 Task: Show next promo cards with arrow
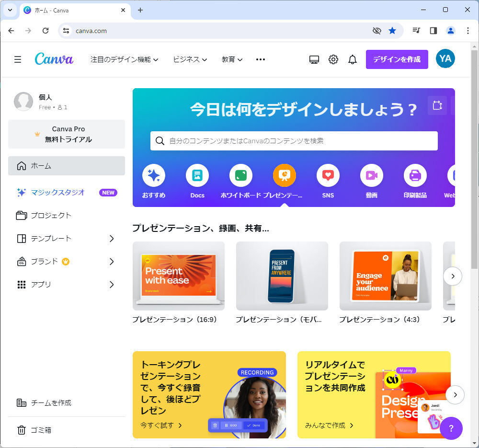coord(455,394)
